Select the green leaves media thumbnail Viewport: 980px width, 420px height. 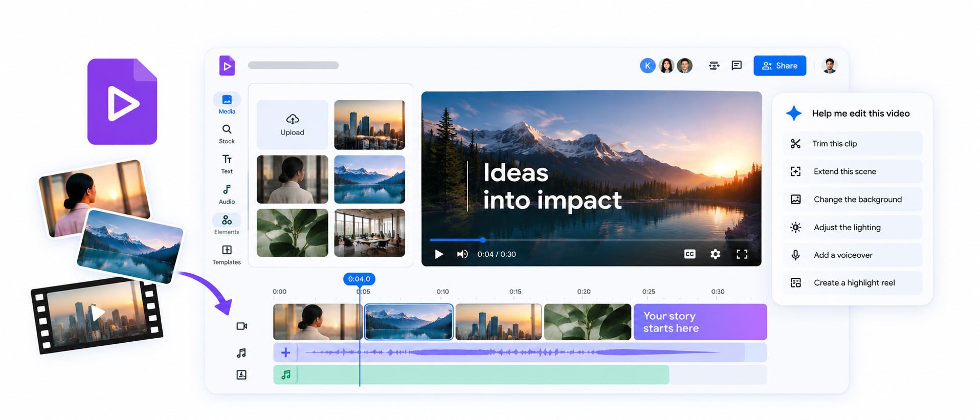coord(292,233)
